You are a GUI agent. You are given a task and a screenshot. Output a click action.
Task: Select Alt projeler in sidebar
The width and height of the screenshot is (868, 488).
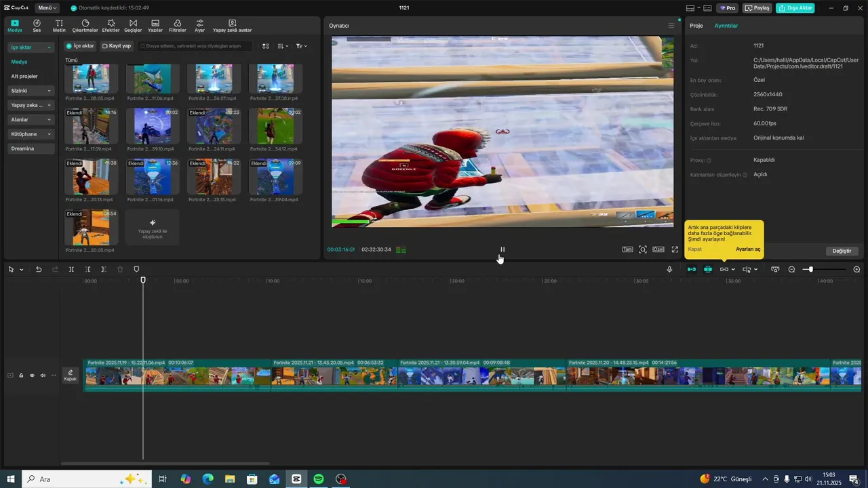(x=24, y=77)
